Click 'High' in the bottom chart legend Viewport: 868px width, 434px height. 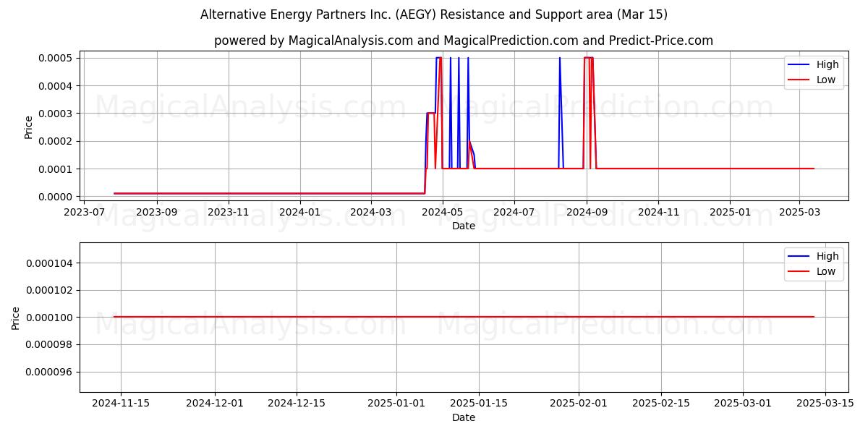click(827, 256)
